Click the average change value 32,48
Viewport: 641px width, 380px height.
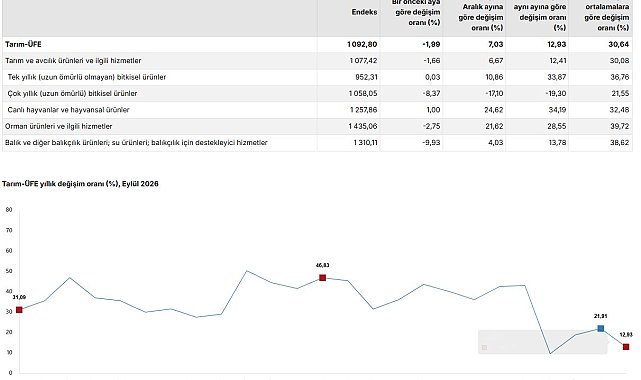point(620,110)
